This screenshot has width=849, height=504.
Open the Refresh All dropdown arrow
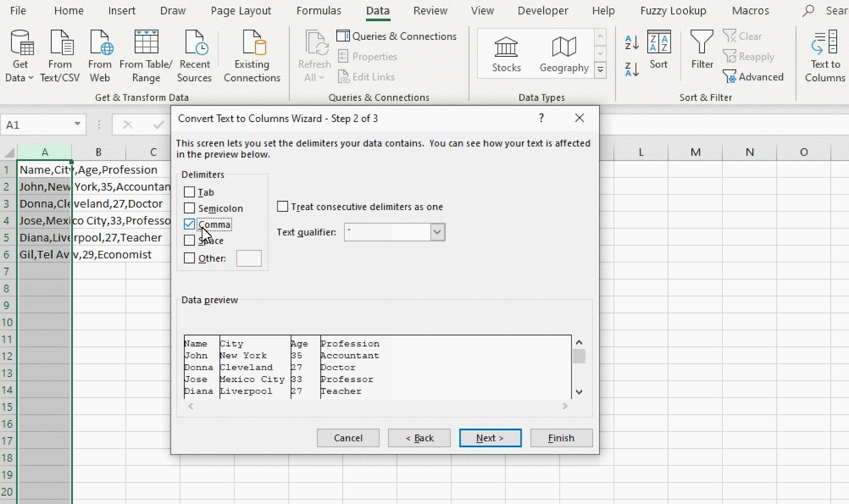point(322,78)
